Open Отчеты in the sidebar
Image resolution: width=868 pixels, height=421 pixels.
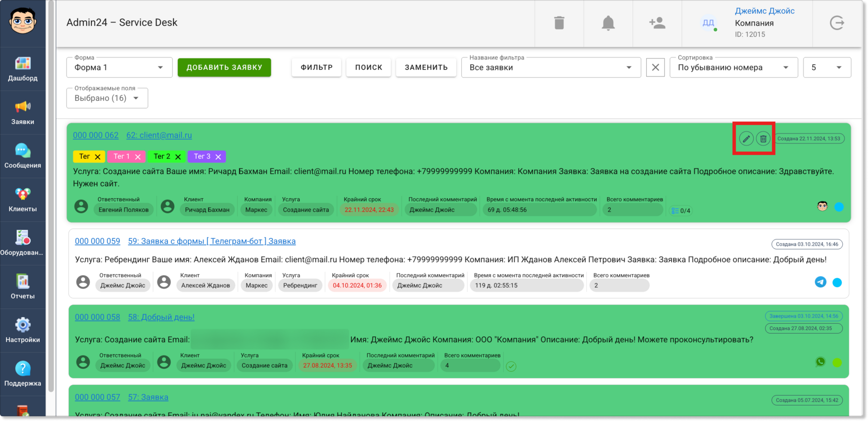23,287
